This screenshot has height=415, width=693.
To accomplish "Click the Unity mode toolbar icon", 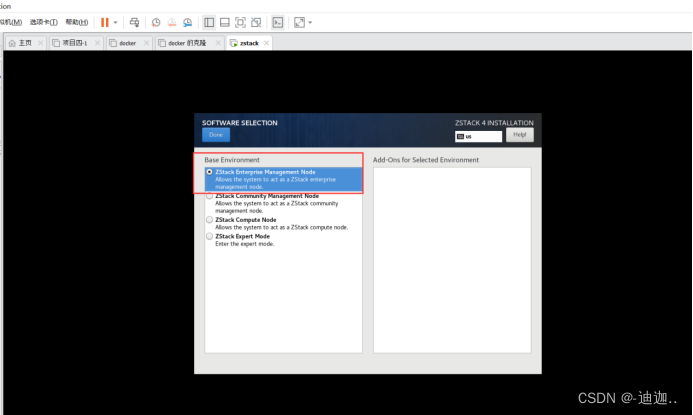I will pyautogui.click(x=256, y=22).
